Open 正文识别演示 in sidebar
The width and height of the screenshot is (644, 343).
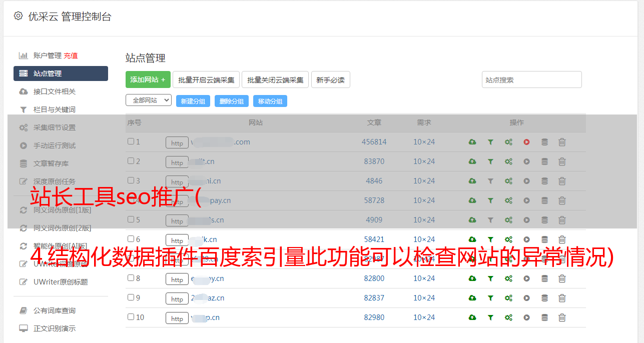point(55,328)
